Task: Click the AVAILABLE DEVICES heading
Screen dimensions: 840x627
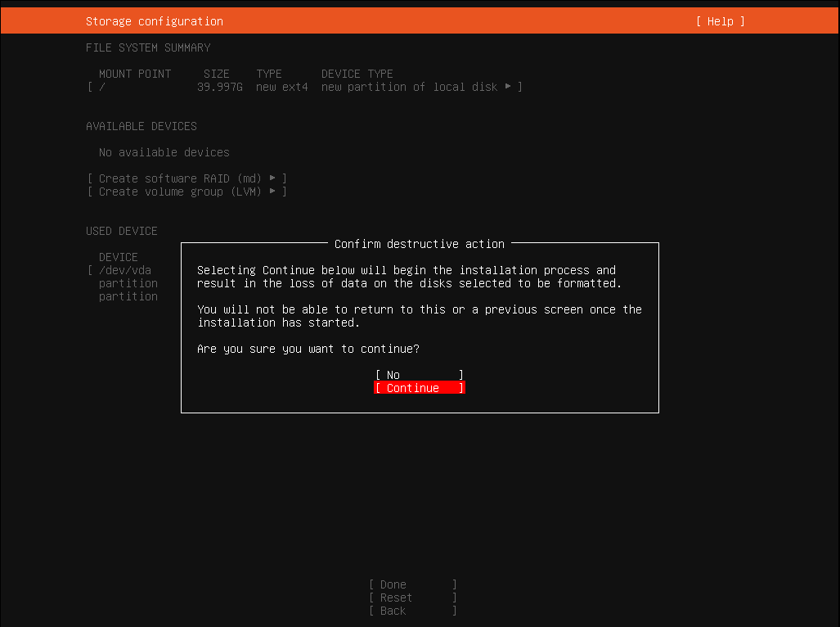Action: point(141,125)
